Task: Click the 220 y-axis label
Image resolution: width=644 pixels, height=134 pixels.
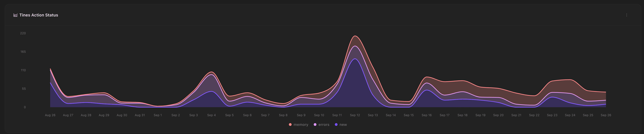Action: point(23,33)
